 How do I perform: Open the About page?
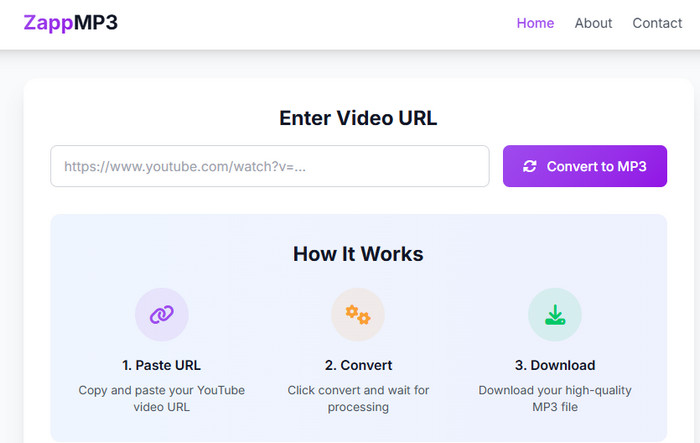(x=593, y=23)
